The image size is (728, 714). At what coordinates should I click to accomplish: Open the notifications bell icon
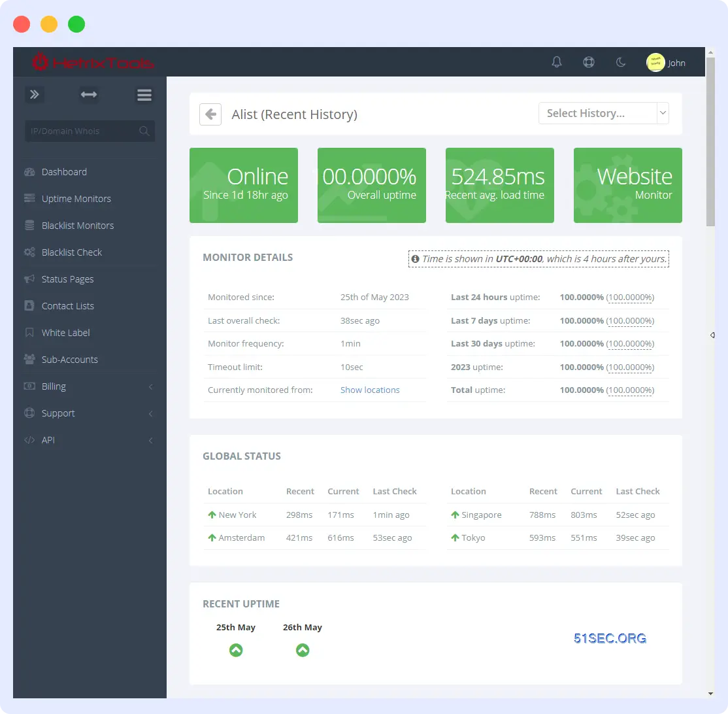click(x=556, y=62)
